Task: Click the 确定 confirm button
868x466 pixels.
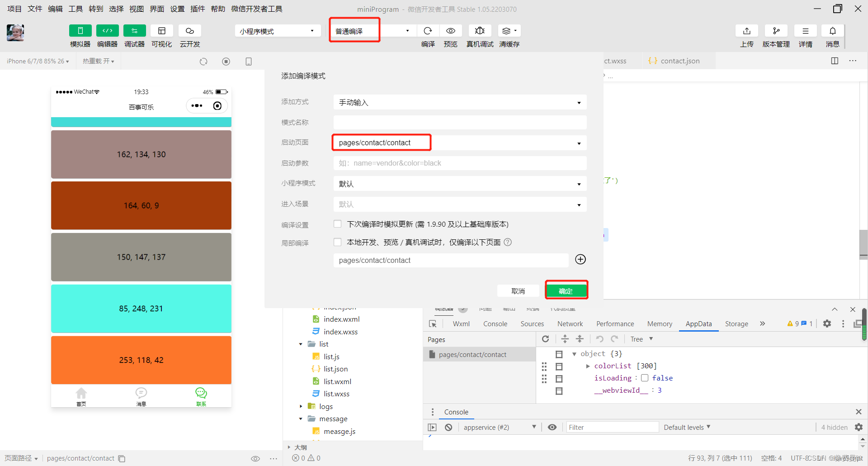Action: pos(566,290)
